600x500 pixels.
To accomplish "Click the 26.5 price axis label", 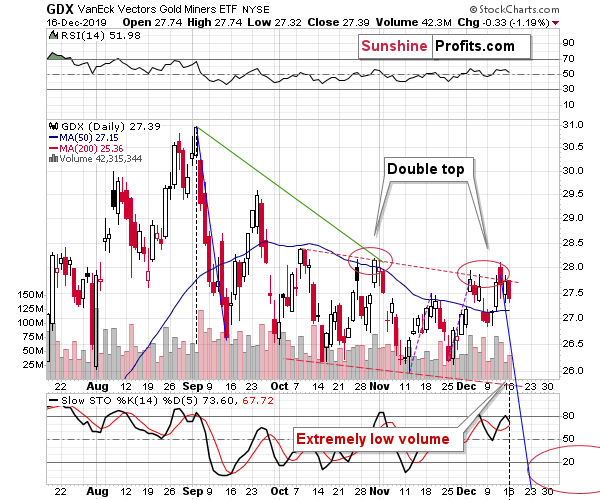I will pyautogui.click(x=573, y=344).
